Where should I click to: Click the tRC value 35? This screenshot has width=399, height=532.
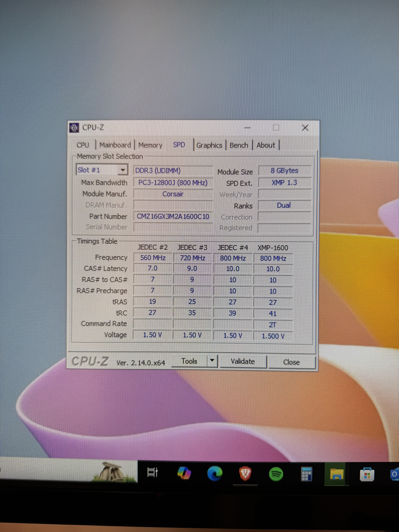[x=192, y=313]
